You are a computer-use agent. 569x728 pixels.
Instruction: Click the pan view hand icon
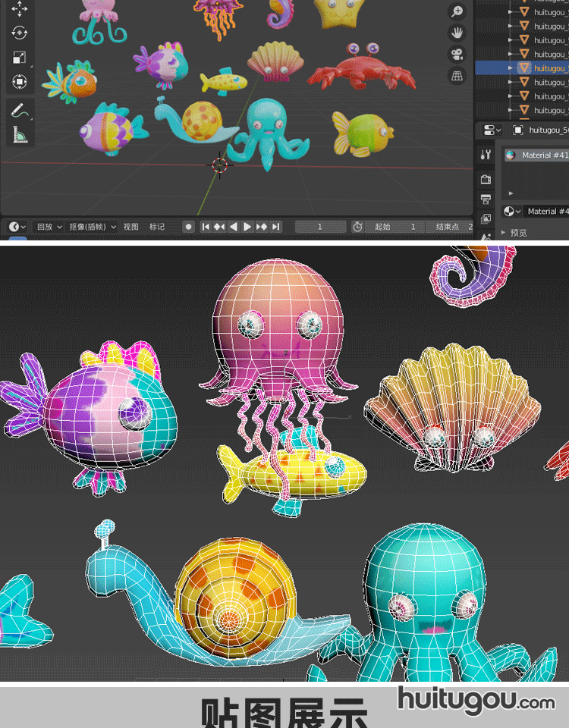[457, 33]
